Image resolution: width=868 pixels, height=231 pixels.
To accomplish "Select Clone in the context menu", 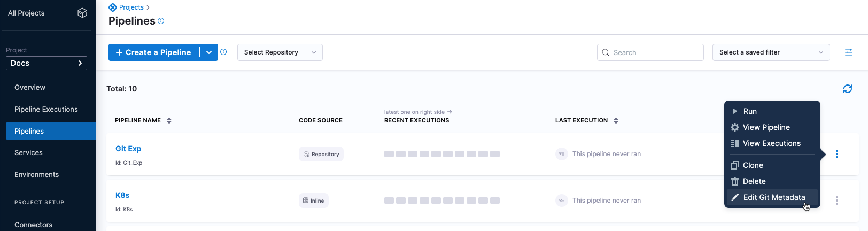I will (x=753, y=165).
